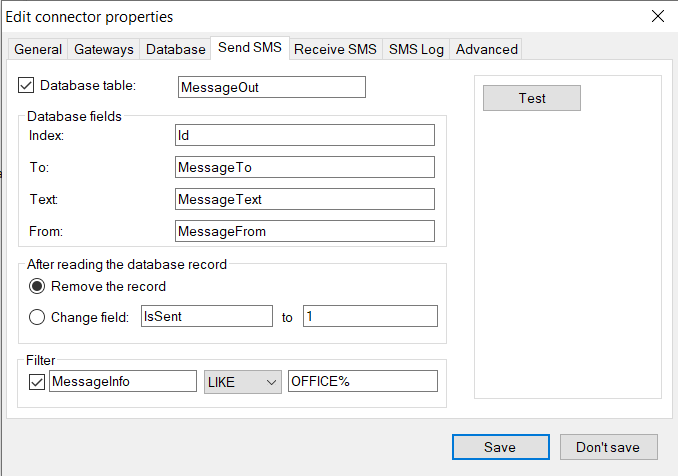The image size is (678, 476).
Task: Click the OFFICE% filter value field
Action: click(363, 381)
